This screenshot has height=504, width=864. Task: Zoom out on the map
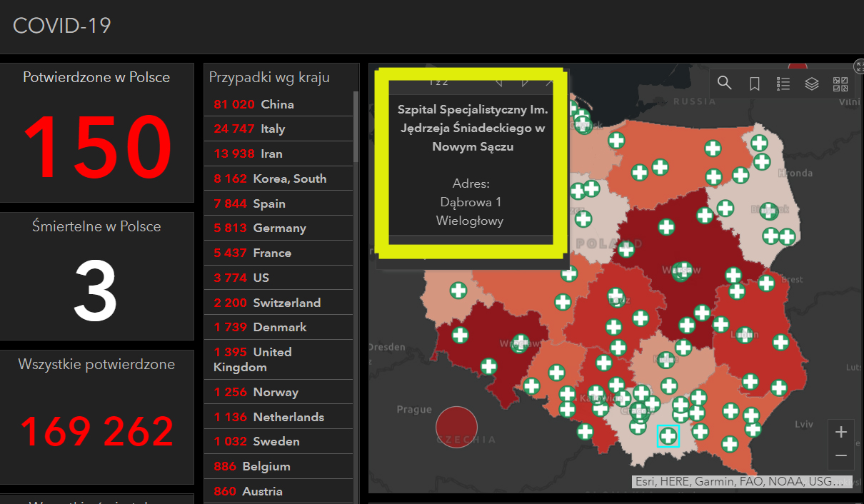point(841,455)
